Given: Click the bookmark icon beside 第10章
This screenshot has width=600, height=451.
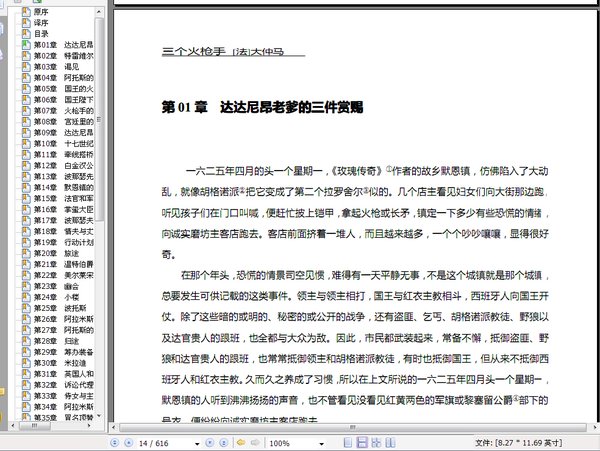Looking at the screenshot, I should (26, 143).
